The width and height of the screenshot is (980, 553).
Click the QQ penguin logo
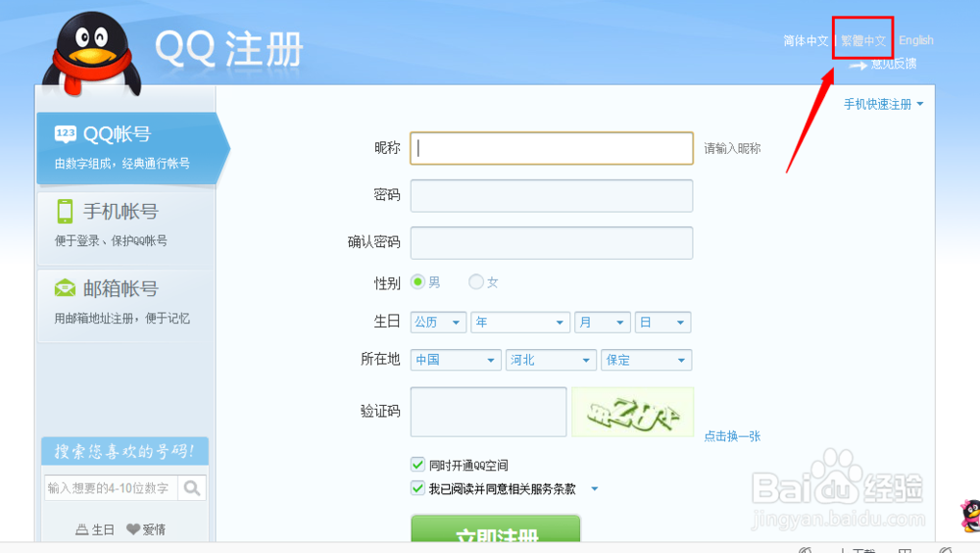coord(92,54)
